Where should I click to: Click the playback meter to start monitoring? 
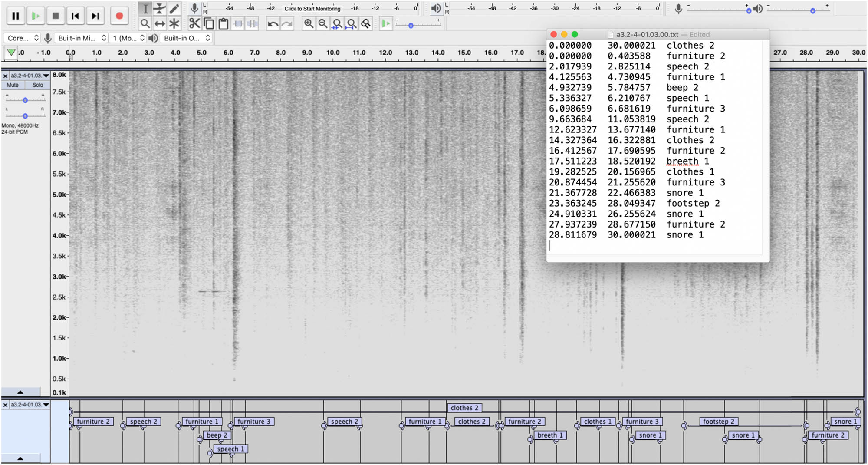pos(312,8)
